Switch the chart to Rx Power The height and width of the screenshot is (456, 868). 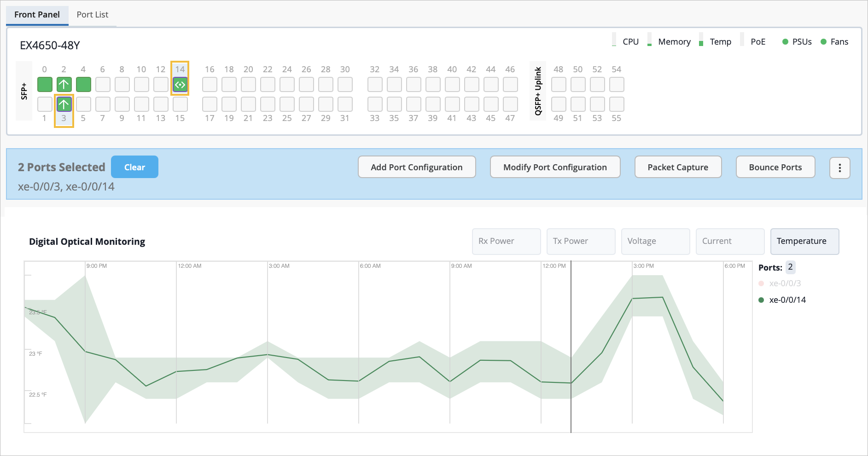[x=506, y=241]
